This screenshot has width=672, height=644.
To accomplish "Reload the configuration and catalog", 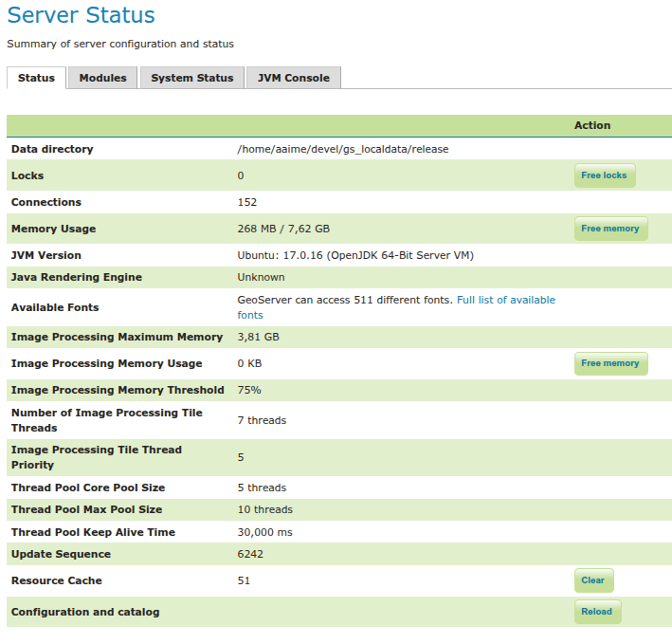I will (596, 612).
